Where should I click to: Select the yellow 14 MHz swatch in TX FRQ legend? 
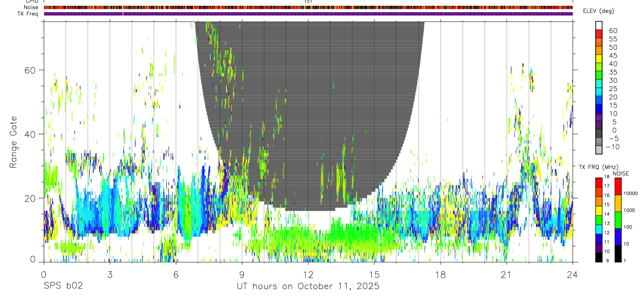coord(598,211)
